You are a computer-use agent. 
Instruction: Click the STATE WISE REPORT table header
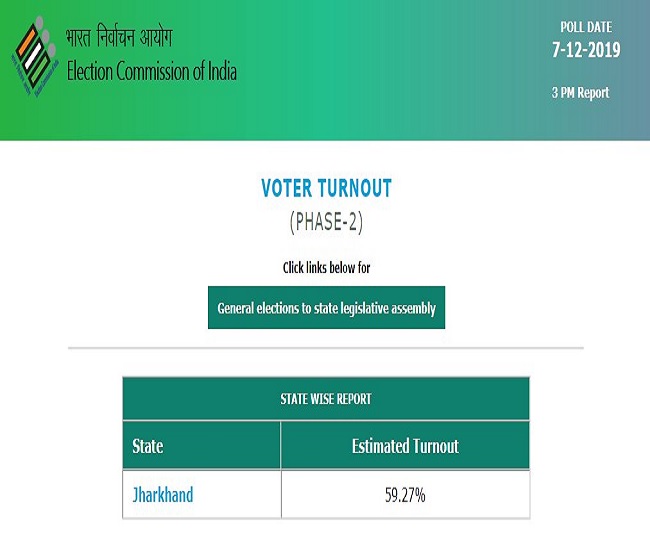pos(326,398)
